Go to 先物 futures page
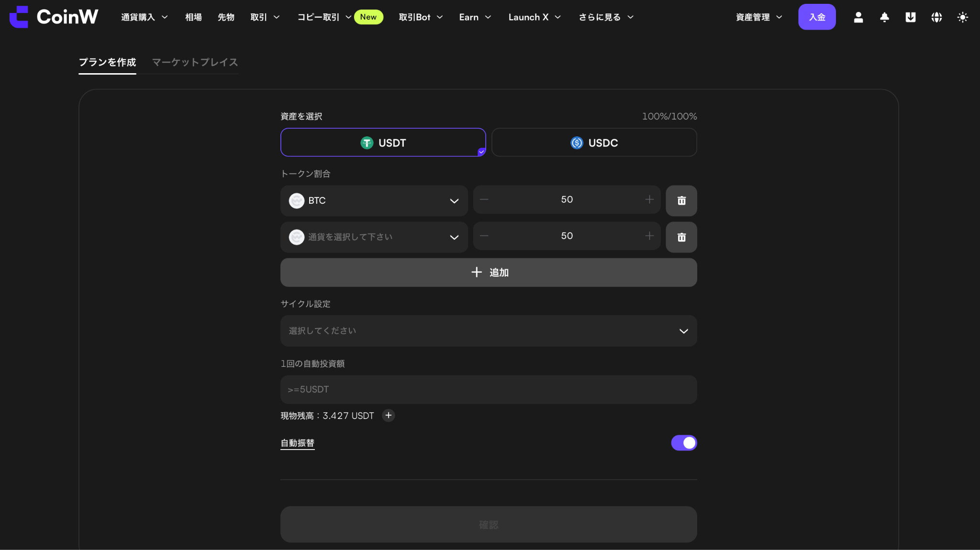 coord(226,17)
